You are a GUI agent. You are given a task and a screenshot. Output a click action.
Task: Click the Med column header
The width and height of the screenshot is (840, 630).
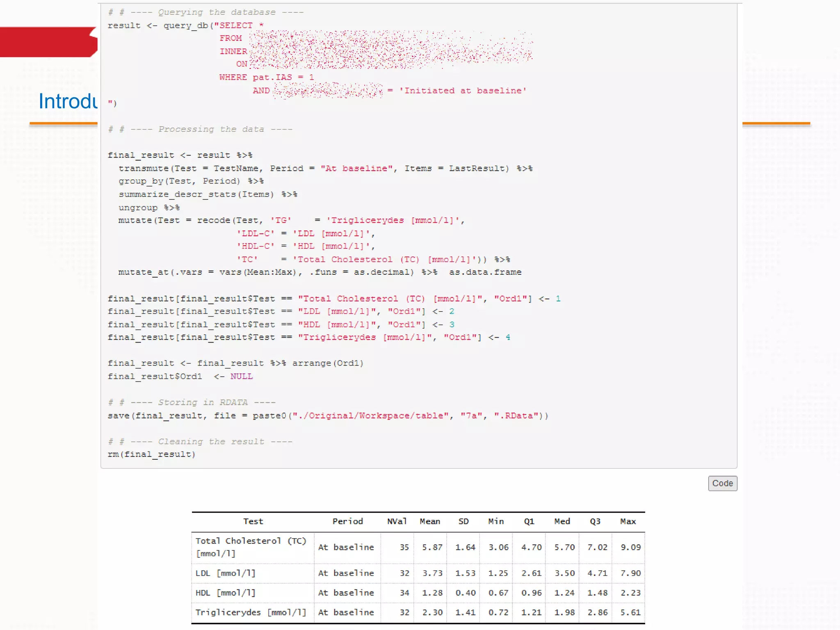pos(562,521)
